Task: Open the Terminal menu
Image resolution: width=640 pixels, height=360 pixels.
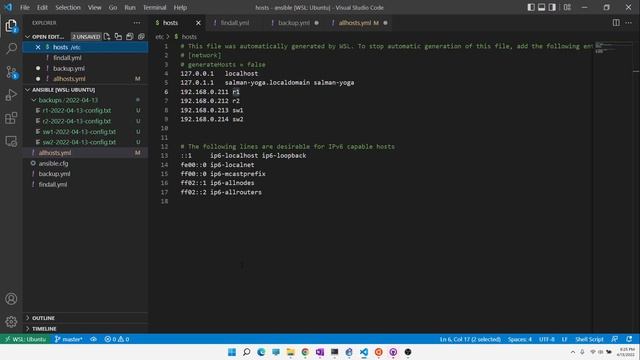Action: (154, 7)
